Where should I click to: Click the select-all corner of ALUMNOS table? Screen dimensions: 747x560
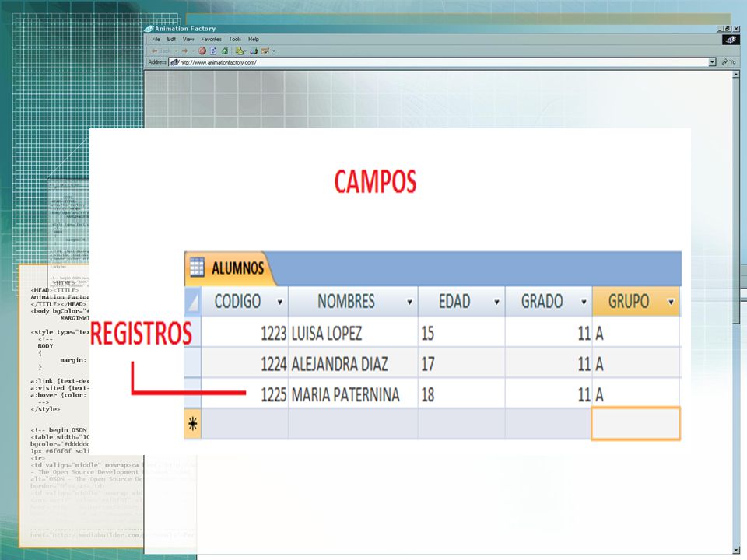tap(193, 302)
